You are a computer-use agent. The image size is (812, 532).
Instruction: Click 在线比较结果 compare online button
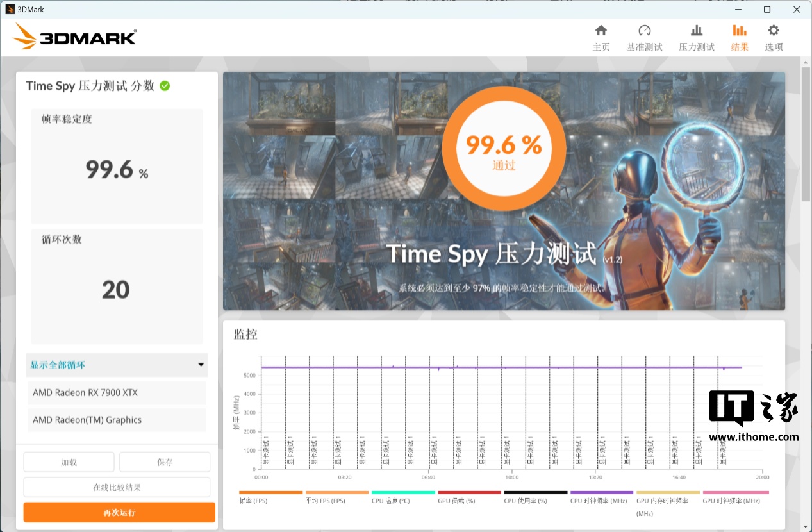coord(117,487)
